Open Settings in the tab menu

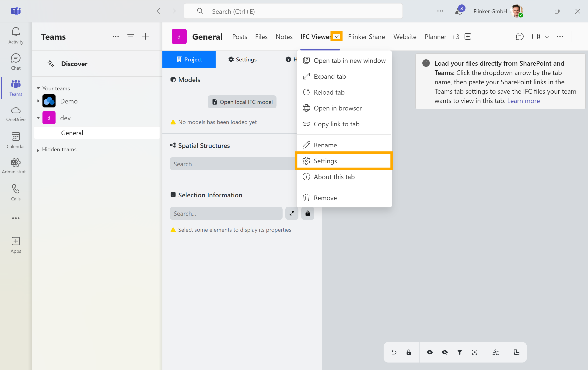point(344,161)
